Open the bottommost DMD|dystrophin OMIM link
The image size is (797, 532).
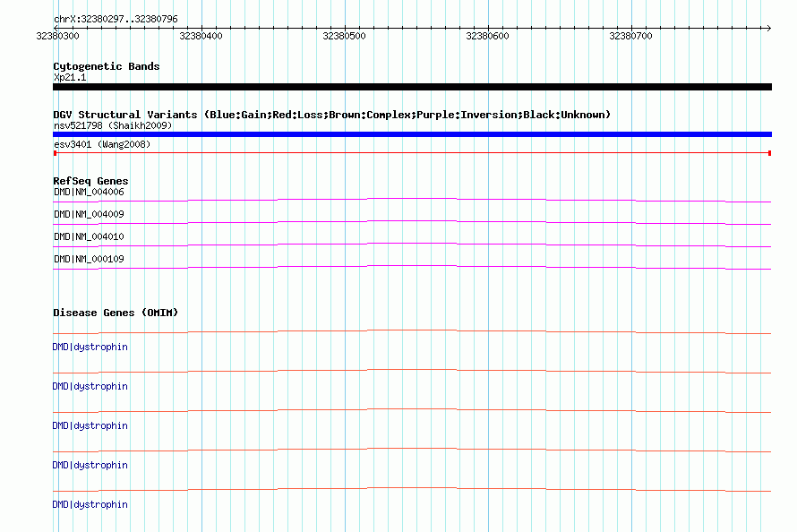tap(90, 504)
